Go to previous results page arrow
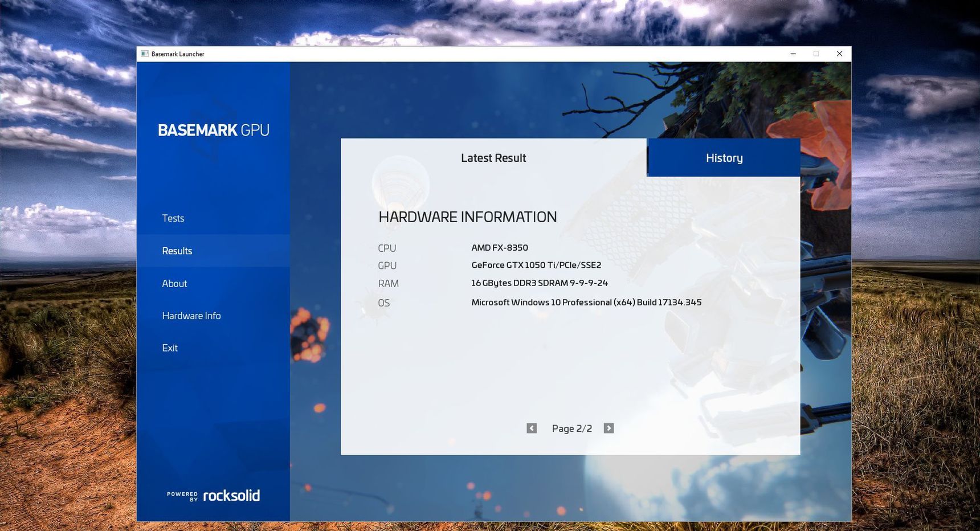Screen dimensions: 980x531 tap(532, 428)
